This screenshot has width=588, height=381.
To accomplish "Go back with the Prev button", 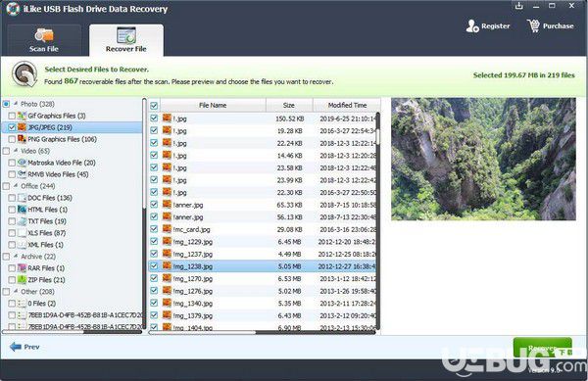I will click(x=24, y=347).
